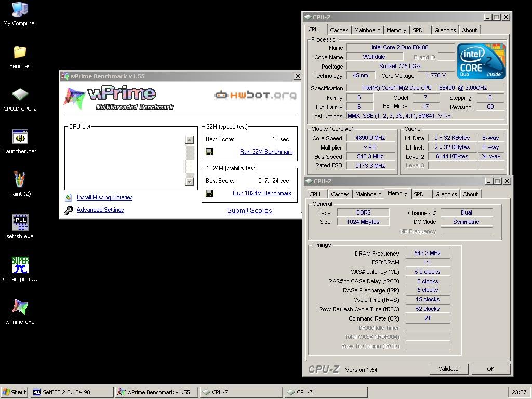Click the OK button in CPU-Z
Image resolution: width=532 pixels, height=399 pixels.
pyautogui.click(x=490, y=369)
